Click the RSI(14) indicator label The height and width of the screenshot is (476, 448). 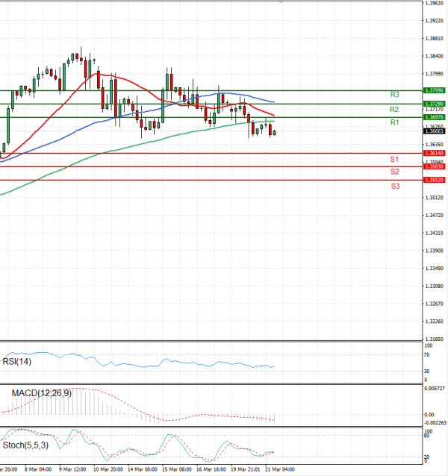click(x=17, y=362)
